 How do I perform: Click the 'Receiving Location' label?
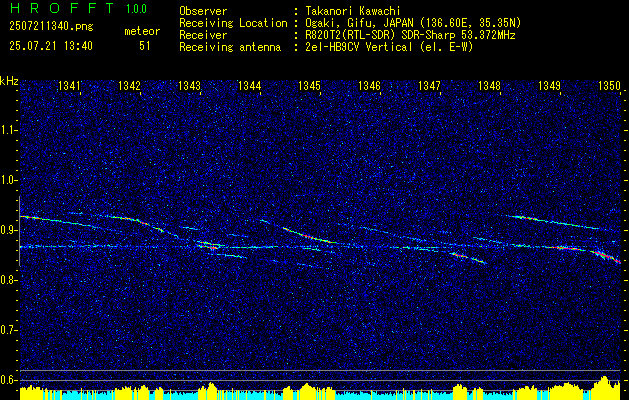click(x=233, y=23)
